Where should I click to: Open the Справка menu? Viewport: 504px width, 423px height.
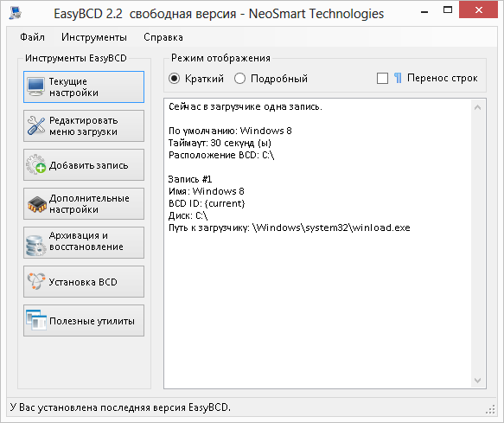(x=163, y=37)
